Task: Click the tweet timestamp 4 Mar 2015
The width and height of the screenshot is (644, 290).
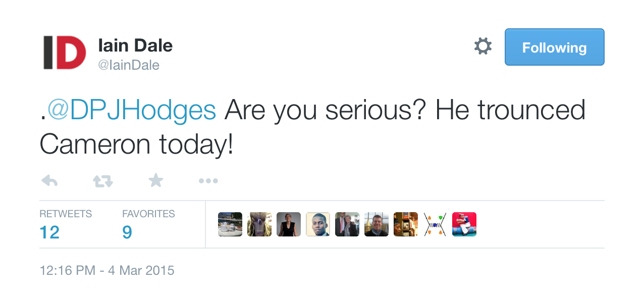Action: tap(106, 270)
